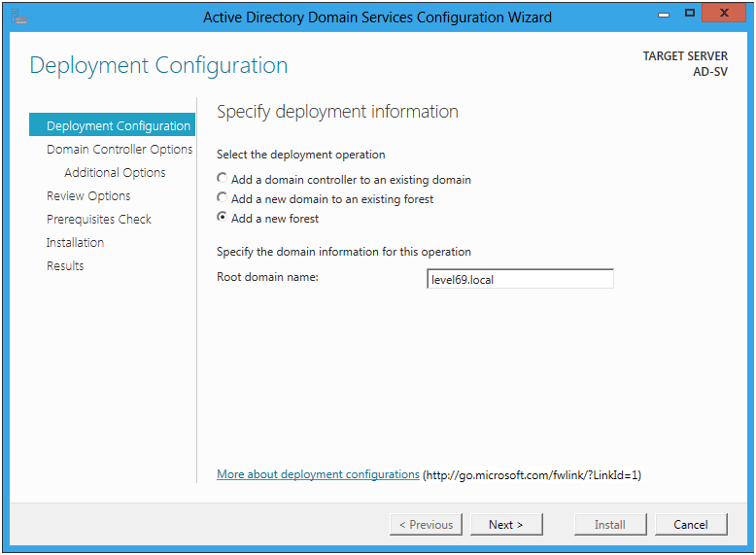Select the Installation step in sidebar
This screenshot has width=756, height=555.
click(75, 242)
